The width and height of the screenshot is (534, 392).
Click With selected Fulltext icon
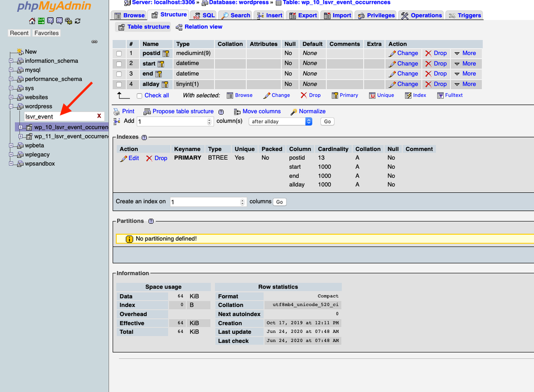pyautogui.click(x=440, y=96)
